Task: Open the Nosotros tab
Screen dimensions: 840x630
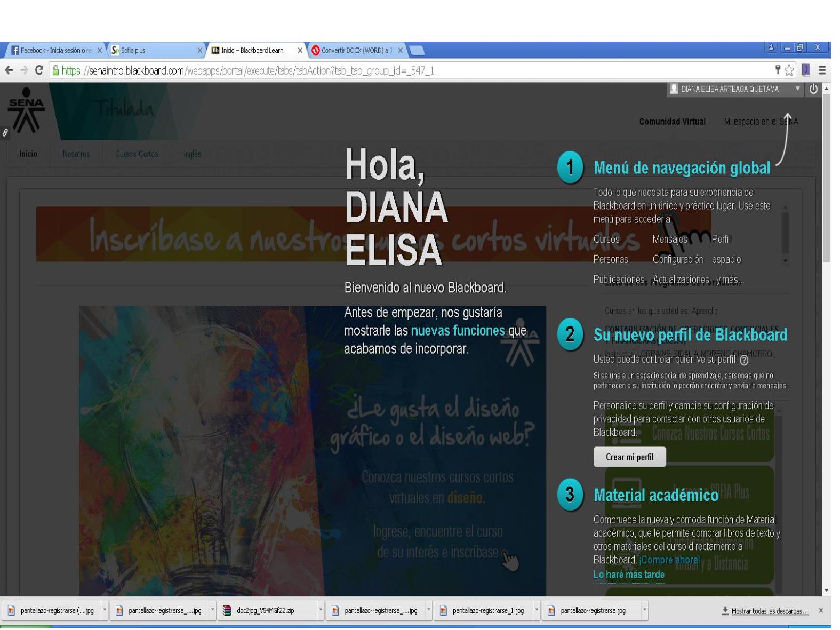Action: (x=76, y=154)
